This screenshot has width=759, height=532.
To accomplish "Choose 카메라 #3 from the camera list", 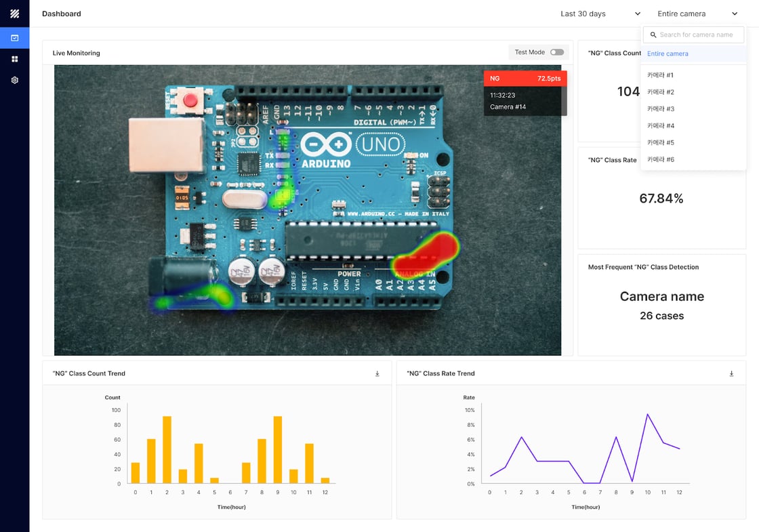I will [660, 108].
